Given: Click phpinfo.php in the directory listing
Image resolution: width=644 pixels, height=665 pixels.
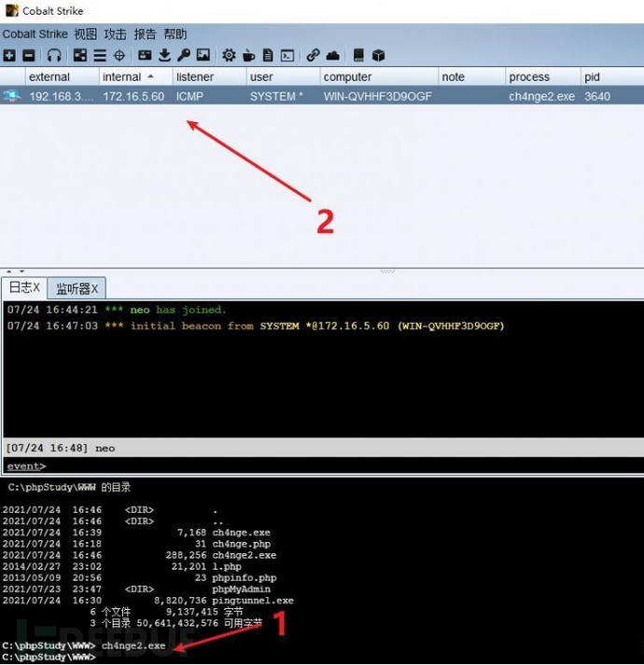Looking at the screenshot, I should click(245, 577).
